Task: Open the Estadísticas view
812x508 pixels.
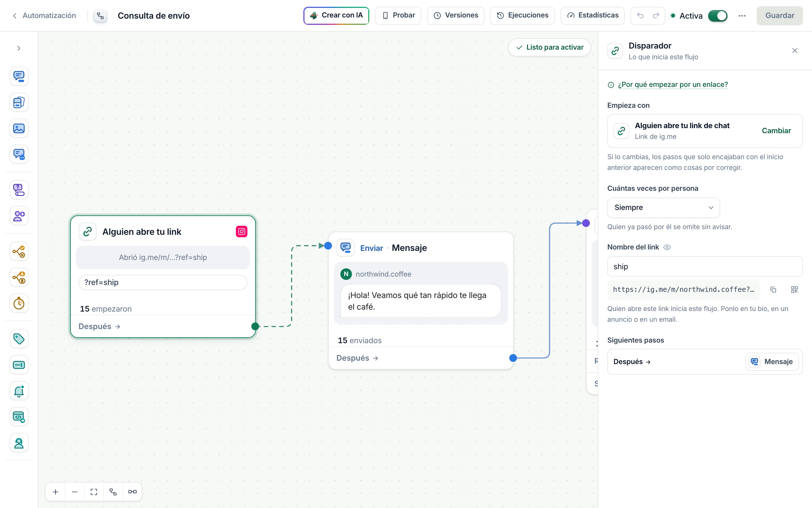Action: tap(592, 16)
